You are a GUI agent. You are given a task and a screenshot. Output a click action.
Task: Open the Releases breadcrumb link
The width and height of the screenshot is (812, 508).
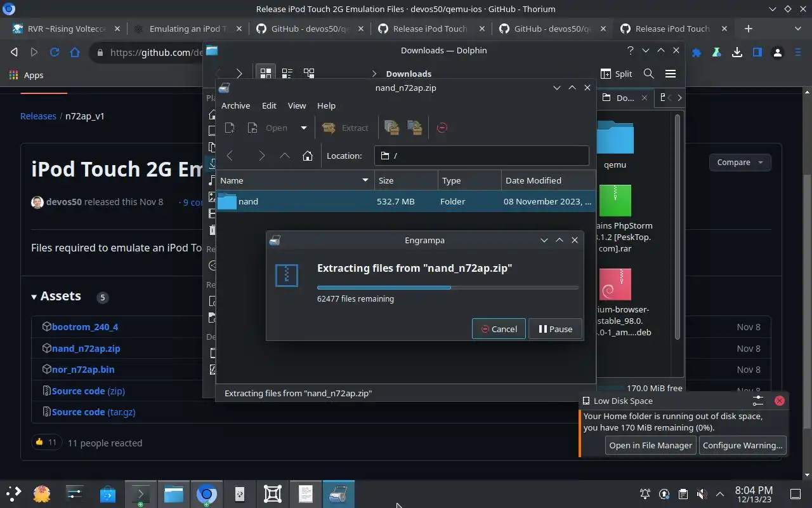coord(38,116)
